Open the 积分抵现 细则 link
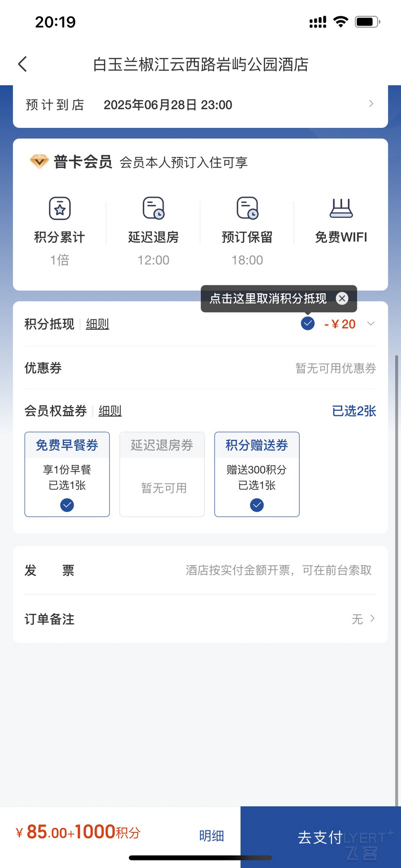The width and height of the screenshot is (401, 868). (97, 324)
